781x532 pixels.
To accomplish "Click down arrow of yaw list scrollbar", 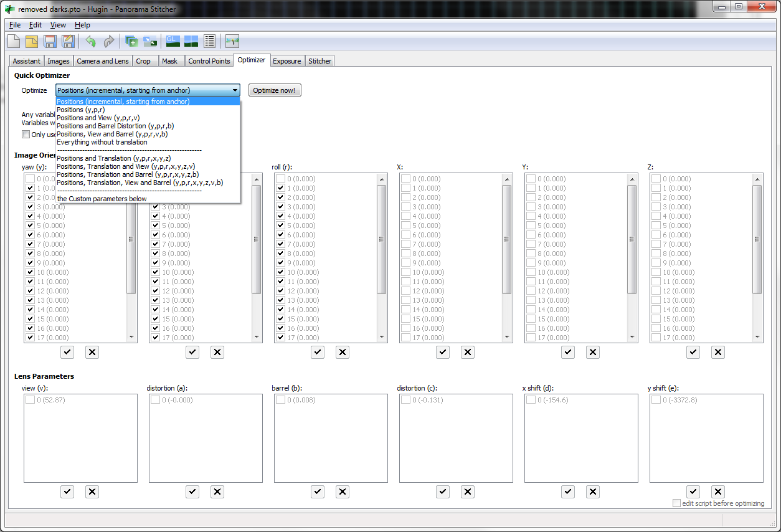I will (131, 337).
